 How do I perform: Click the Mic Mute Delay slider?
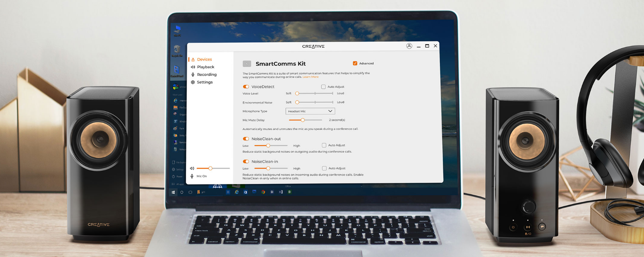pyautogui.click(x=305, y=120)
